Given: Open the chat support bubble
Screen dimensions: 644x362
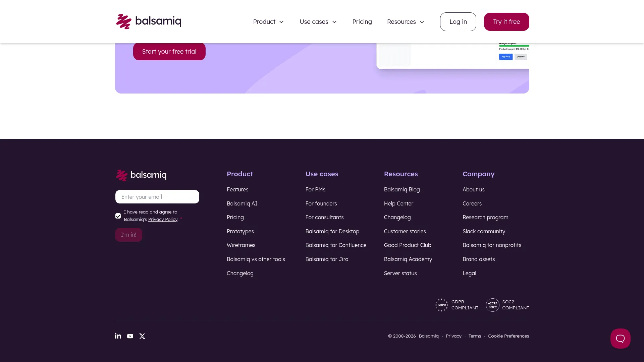Looking at the screenshot, I should [x=620, y=339].
